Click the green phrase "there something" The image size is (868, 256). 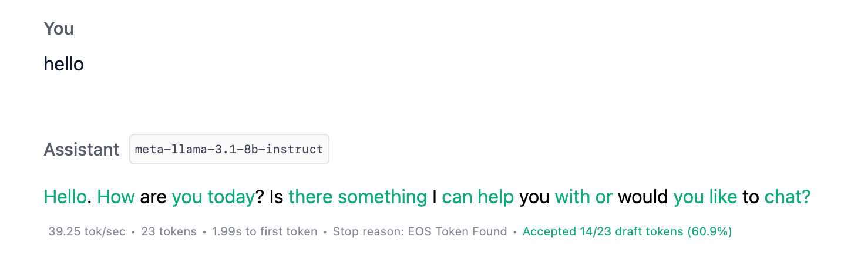pos(358,197)
